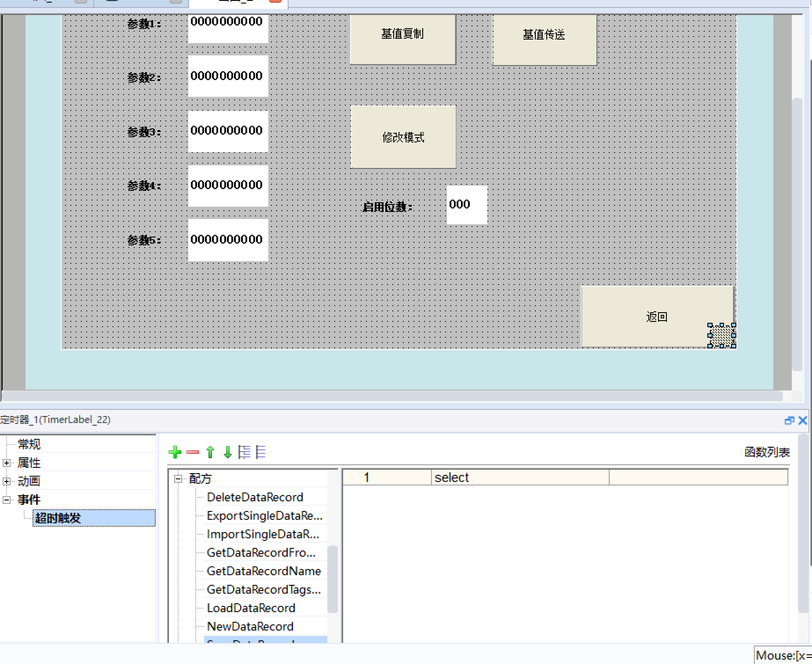Image resolution: width=812 pixels, height=664 pixels.
Task: Close the 定时器_1 properties panel
Action: (803, 420)
